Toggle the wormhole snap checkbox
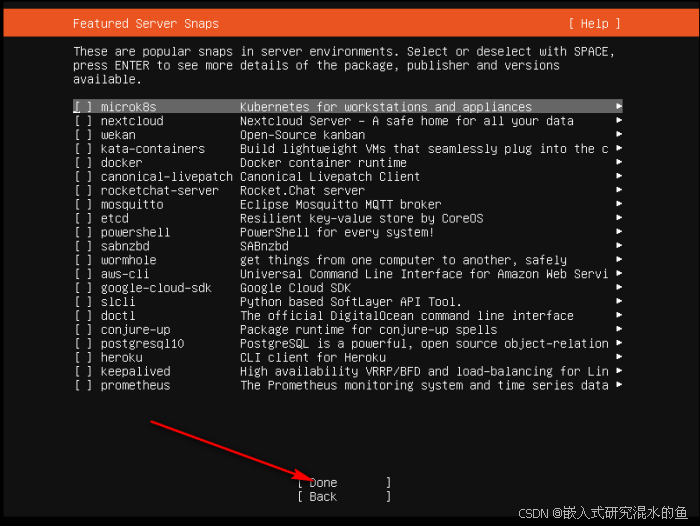 (x=83, y=260)
